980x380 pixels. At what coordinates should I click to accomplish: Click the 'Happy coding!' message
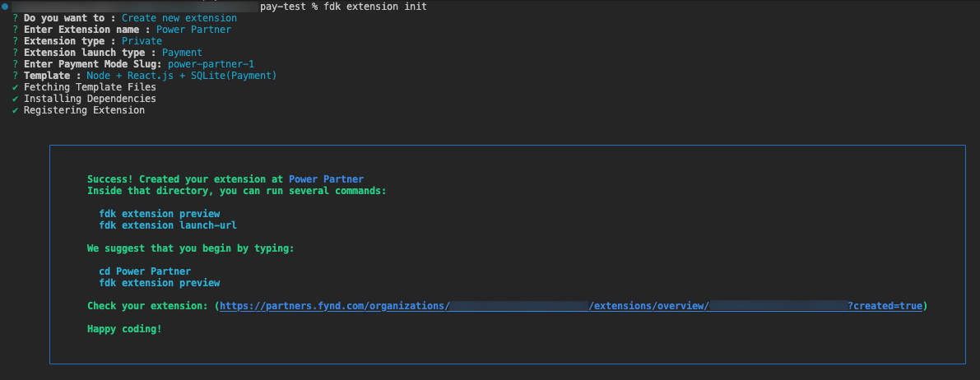(124, 329)
